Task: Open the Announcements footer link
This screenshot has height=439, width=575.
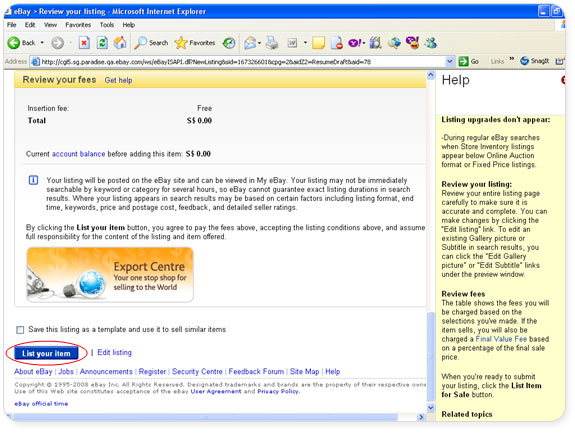Action: point(106,372)
